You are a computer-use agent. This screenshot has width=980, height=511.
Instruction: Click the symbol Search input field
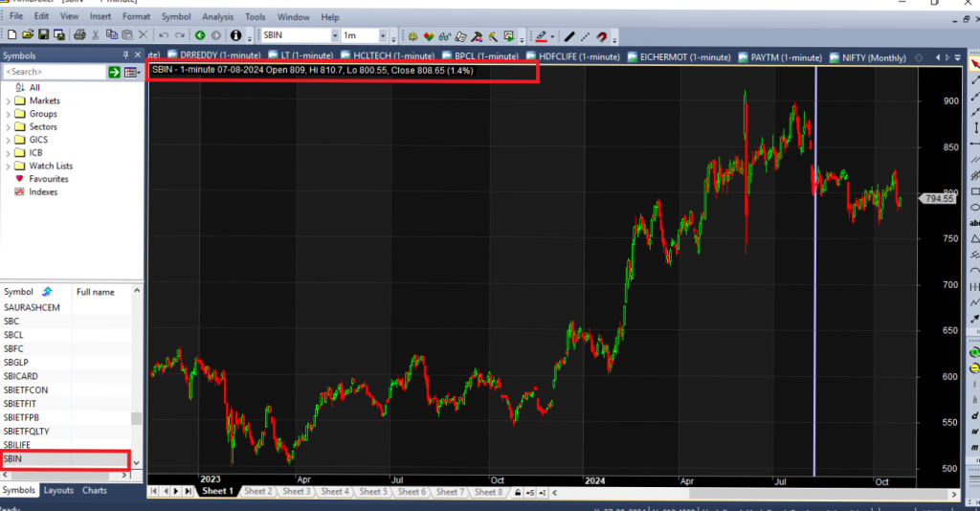pyautogui.click(x=55, y=73)
